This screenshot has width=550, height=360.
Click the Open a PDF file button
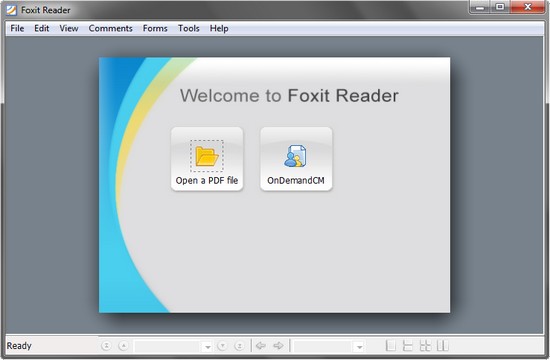(207, 159)
